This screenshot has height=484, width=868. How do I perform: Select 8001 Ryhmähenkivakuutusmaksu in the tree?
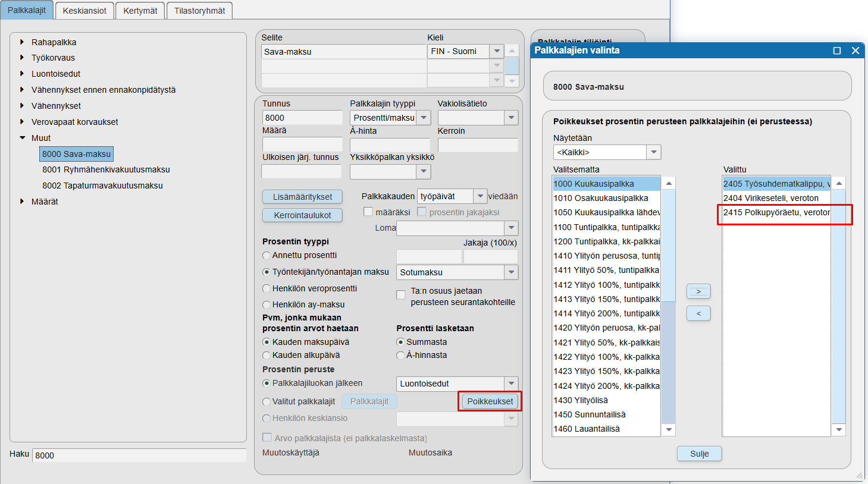[x=106, y=169]
